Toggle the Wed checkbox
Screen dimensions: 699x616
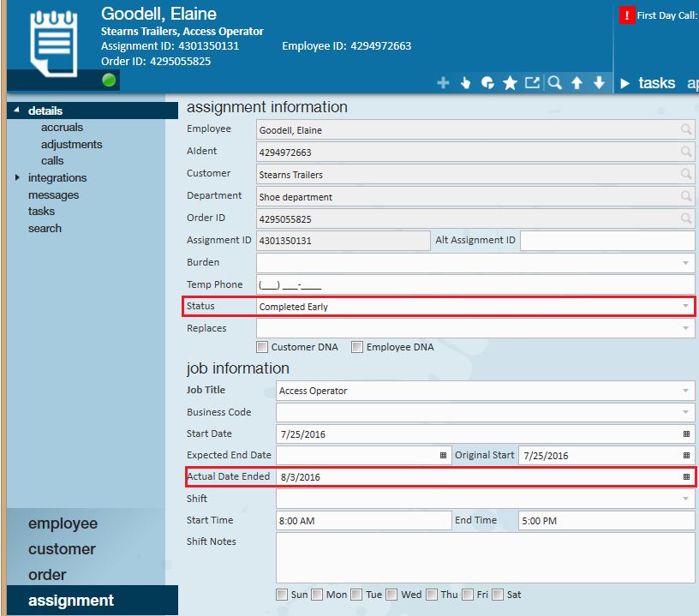(x=391, y=595)
